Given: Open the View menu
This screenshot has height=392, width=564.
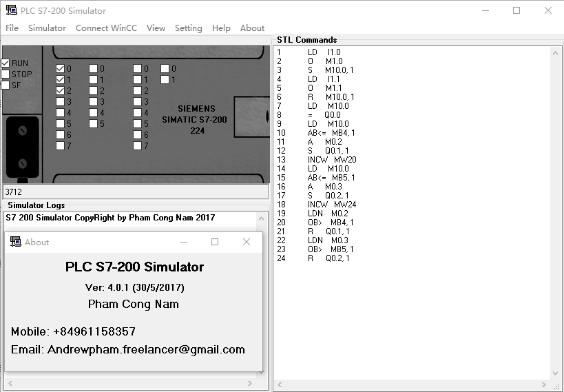Looking at the screenshot, I should (156, 28).
